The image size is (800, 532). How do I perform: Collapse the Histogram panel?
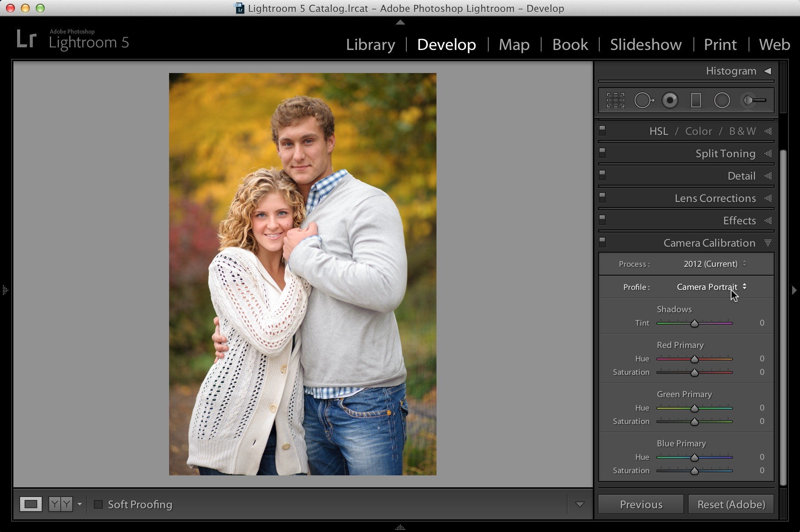[x=768, y=71]
